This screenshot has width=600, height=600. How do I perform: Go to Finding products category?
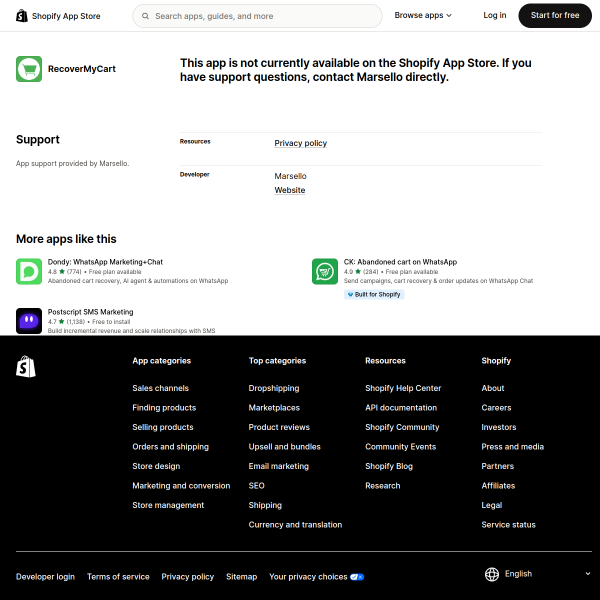[164, 408]
